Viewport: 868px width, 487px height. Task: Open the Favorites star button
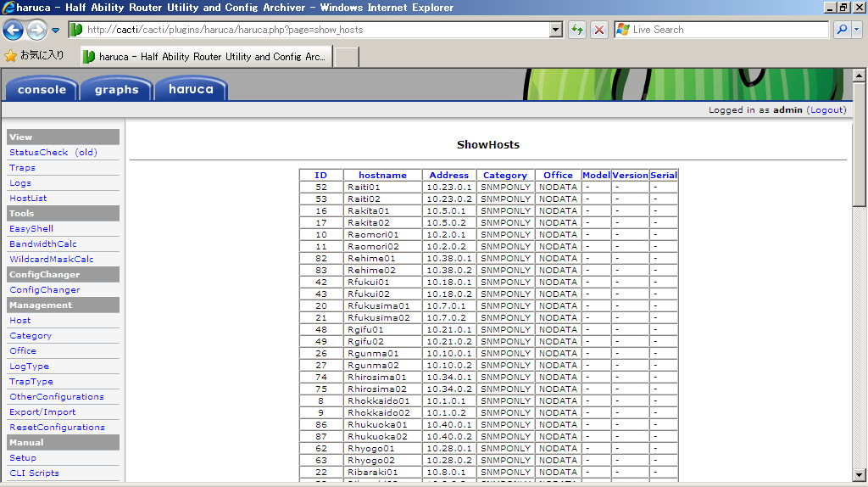click(34, 55)
